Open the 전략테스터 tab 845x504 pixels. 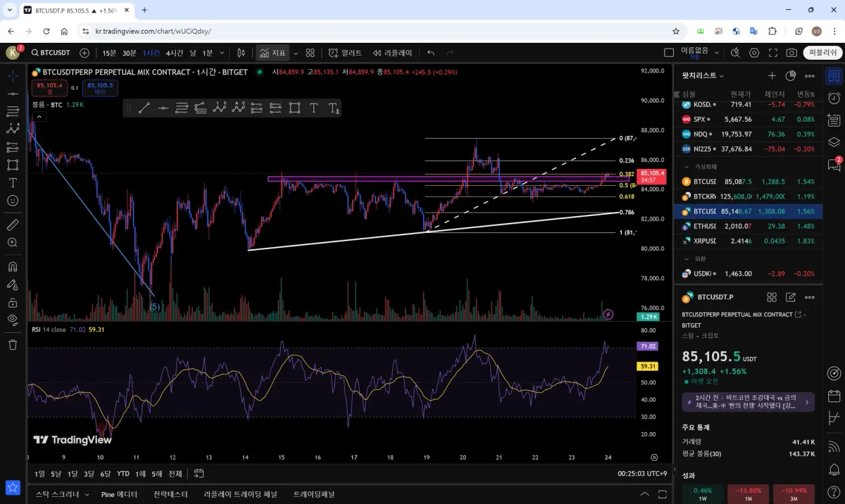(x=170, y=494)
